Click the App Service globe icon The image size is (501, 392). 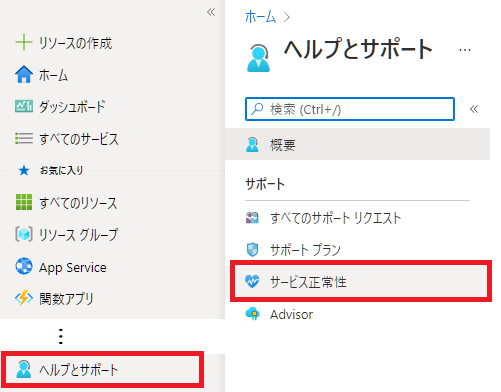pos(24,266)
